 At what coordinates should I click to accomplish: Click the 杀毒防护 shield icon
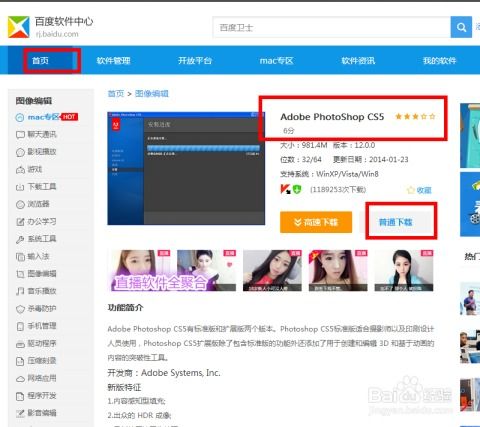tap(20, 309)
